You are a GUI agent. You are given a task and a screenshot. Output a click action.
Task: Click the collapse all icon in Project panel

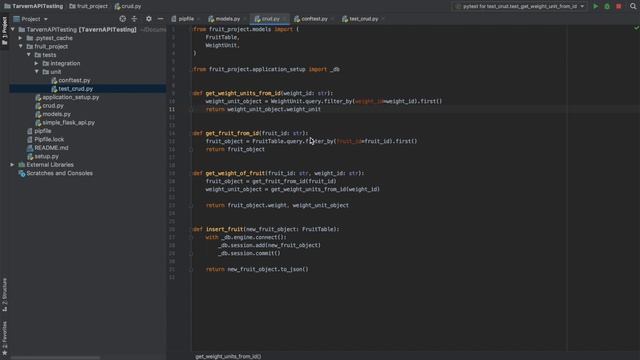pyautogui.click(x=134, y=19)
